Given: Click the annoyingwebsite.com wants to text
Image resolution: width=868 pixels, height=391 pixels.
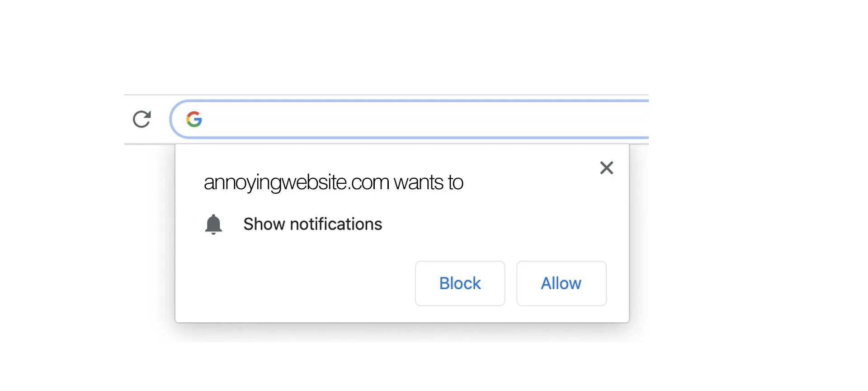Looking at the screenshot, I should pos(333,182).
